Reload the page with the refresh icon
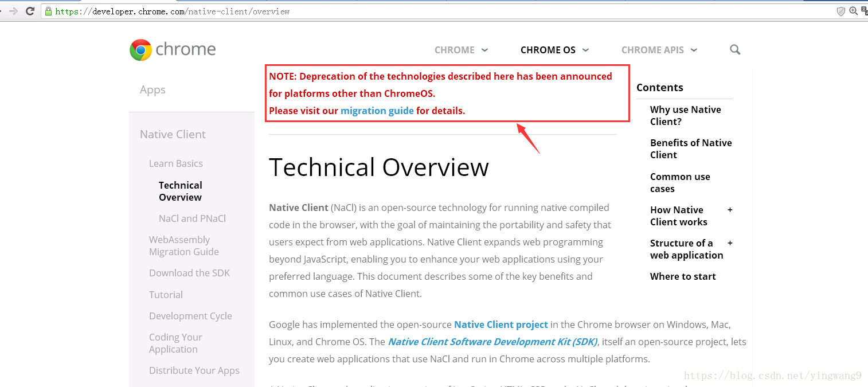 pyautogui.click(x=30, y=11)
